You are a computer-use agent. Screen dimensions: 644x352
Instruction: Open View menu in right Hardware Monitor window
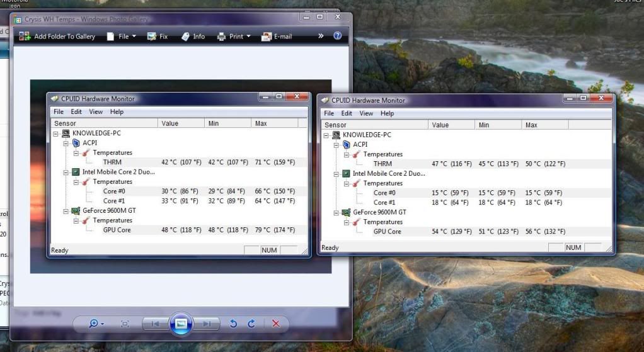(366, 113)
